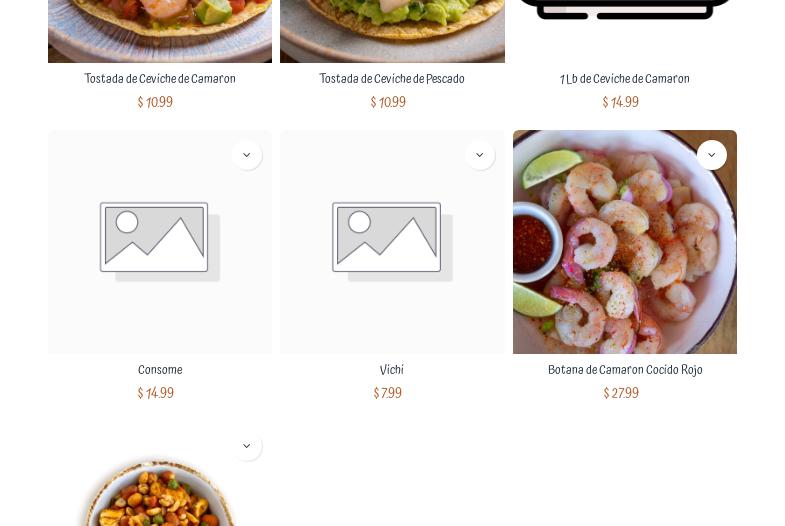
Task: Open the corn bowl dish photo
Action: point(160,493)
